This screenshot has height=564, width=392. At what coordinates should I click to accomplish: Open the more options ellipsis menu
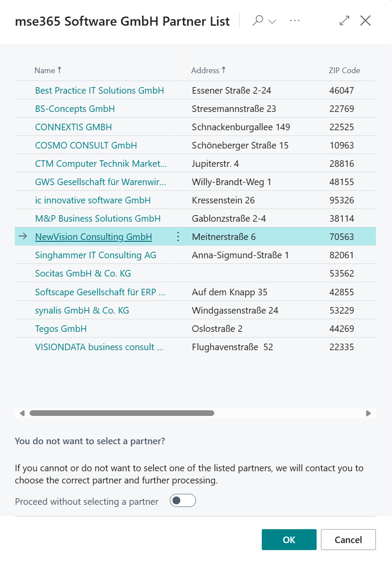[295, 20]
